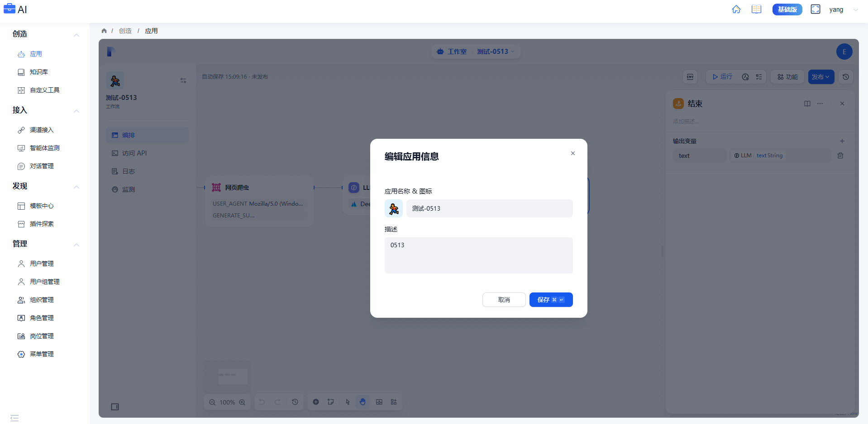
Task: Select the 编排 tab
Action: coord(147,135)
